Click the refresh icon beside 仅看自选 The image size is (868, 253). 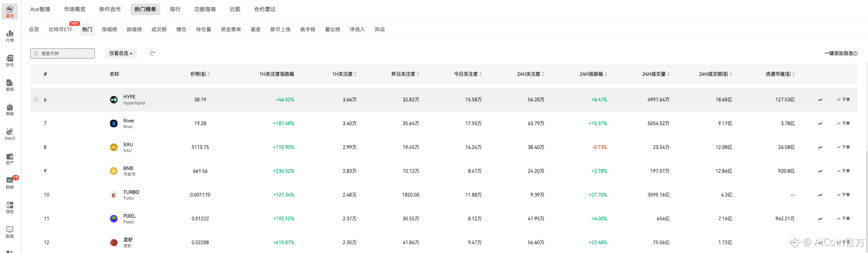click(152, 53)
